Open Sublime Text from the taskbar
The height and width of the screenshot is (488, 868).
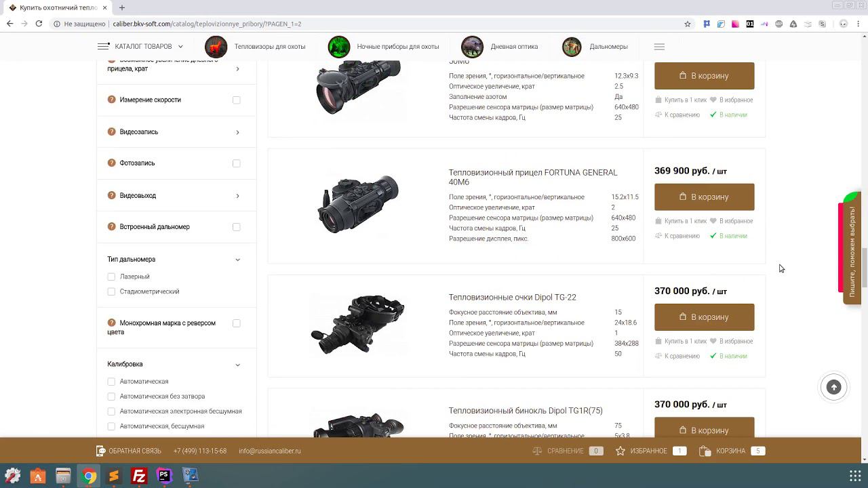pyautogui.click(x=114, y=476)
